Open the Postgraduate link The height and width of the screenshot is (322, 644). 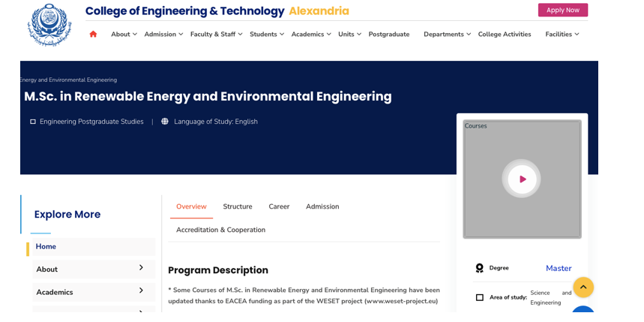click(x=388, y=34)
